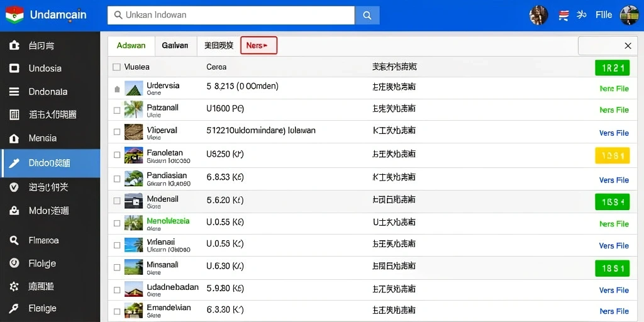Click the Floiige clock icon in sidebar
The image size is (644, 322).
(x=14, y=264)
